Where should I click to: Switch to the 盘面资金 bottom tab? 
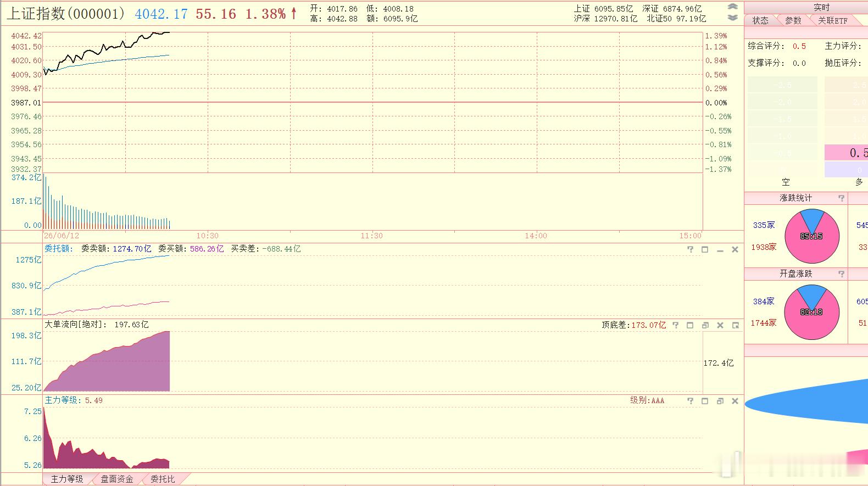coord(117,479)
